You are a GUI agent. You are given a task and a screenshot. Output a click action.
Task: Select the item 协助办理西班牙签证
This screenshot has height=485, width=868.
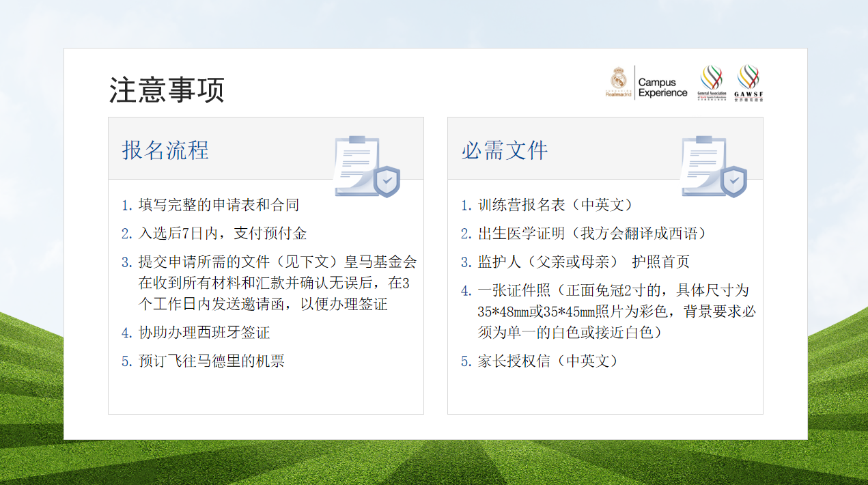[204, 333]
